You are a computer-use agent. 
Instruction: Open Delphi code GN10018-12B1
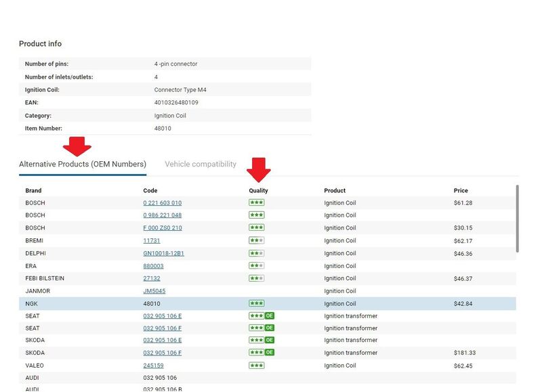[163, 253]
